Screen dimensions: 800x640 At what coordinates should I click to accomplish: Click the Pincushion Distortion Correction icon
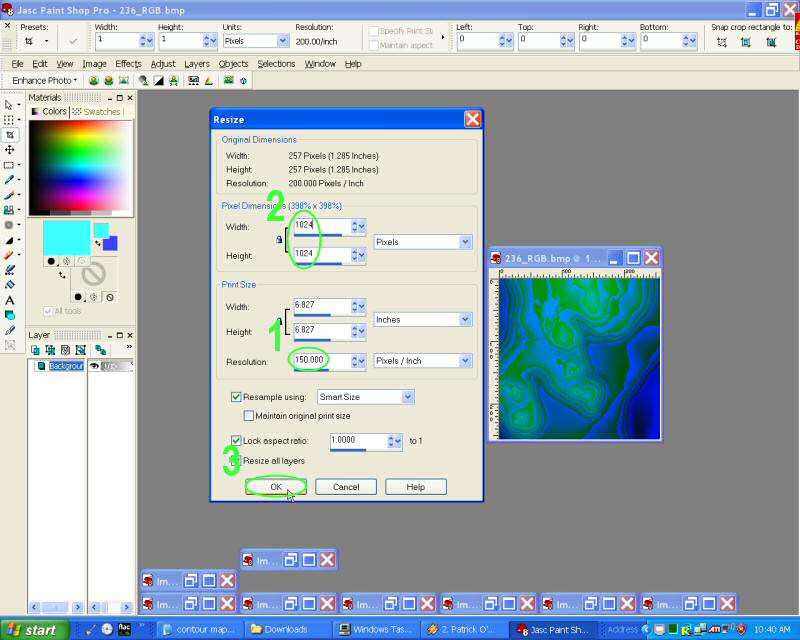tap(123, 81)
